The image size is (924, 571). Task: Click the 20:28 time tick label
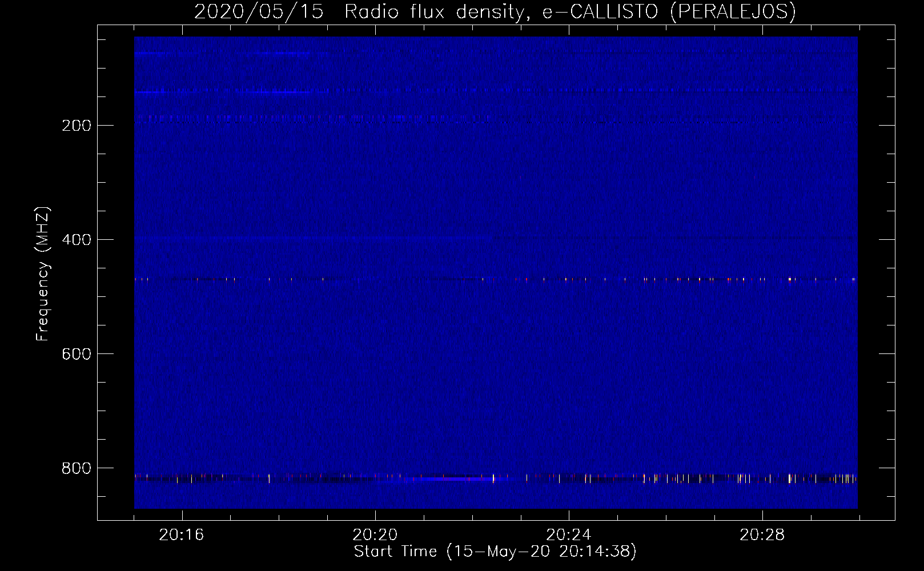(x=762, y=535)
